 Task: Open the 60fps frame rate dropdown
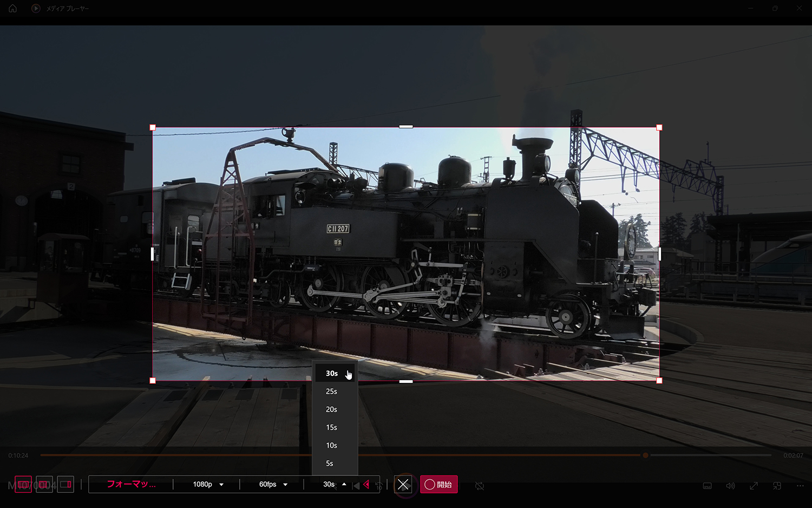tap(273, 484)
